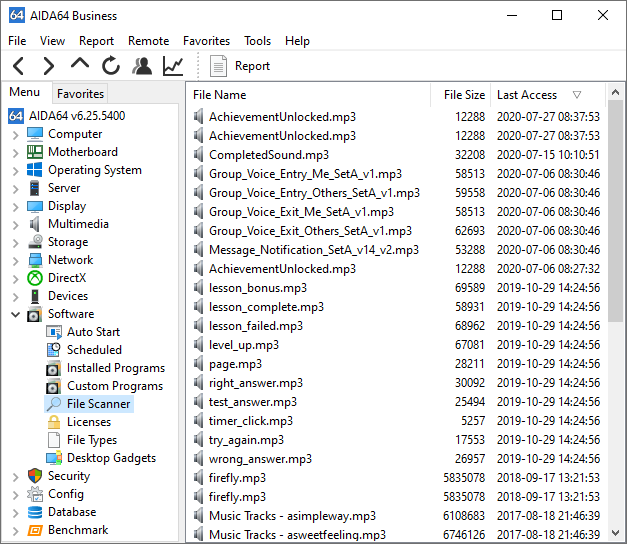Viewport: 627px width, 544px height.
Task: Click the Scheduled clock icon
Action: pos(54,350)
